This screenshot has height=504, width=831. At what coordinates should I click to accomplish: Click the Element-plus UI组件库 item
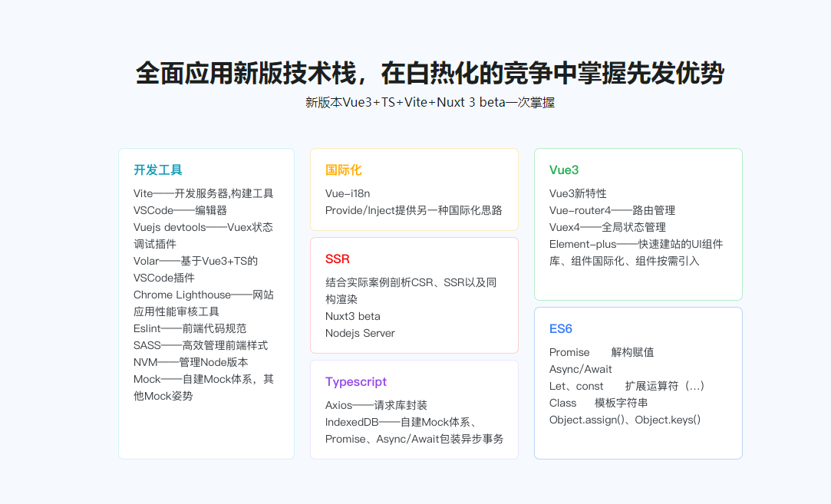(x=635, y=243)
